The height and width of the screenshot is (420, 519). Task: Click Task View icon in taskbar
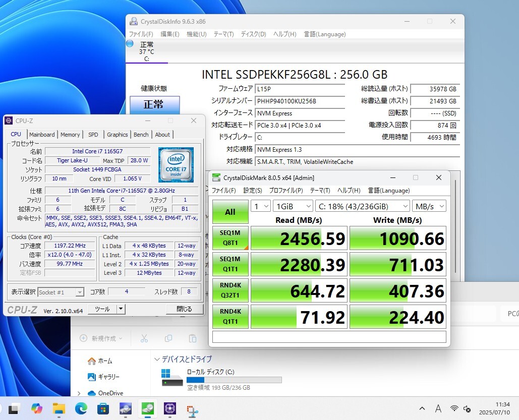(14, 409)
